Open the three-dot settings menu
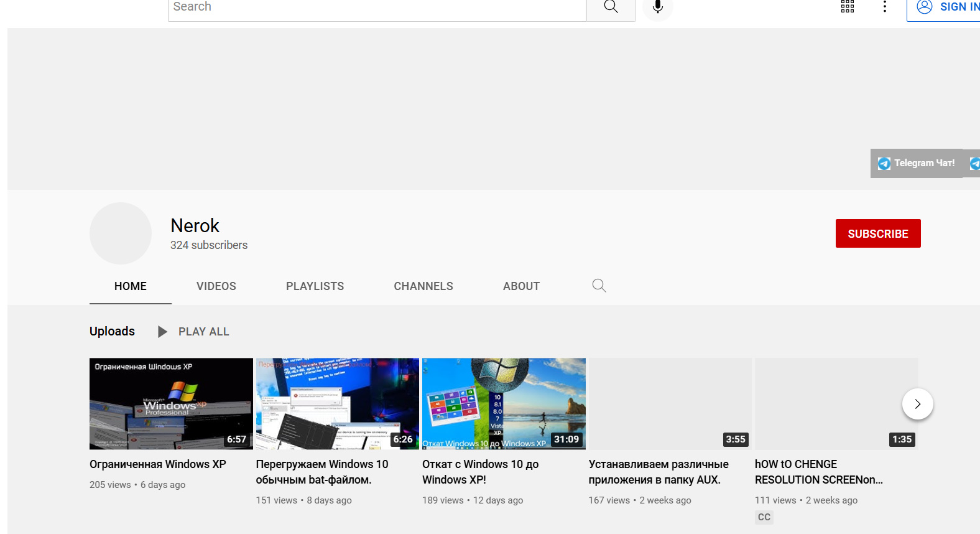980x534 pixels. (x=885, y=7)
